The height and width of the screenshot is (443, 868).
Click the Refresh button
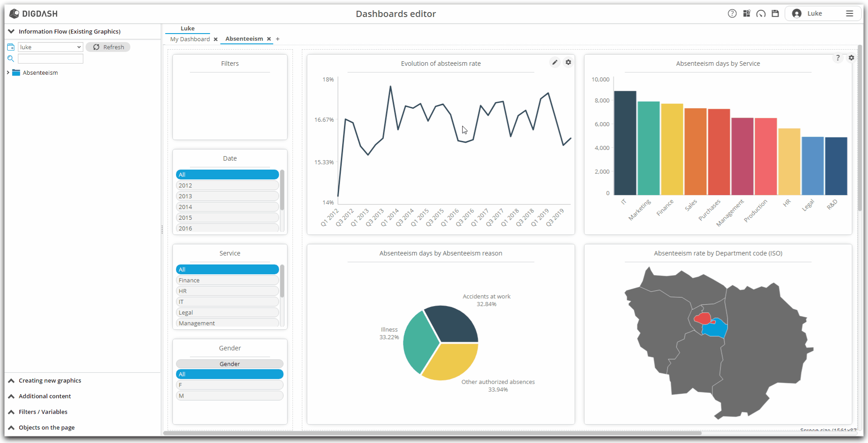[108, 47]
